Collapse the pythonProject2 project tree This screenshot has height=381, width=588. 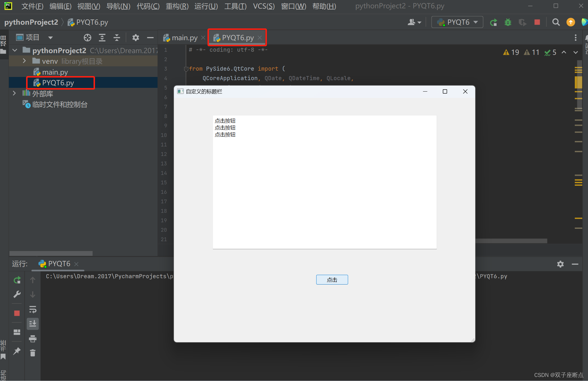(x=15, y=50)
